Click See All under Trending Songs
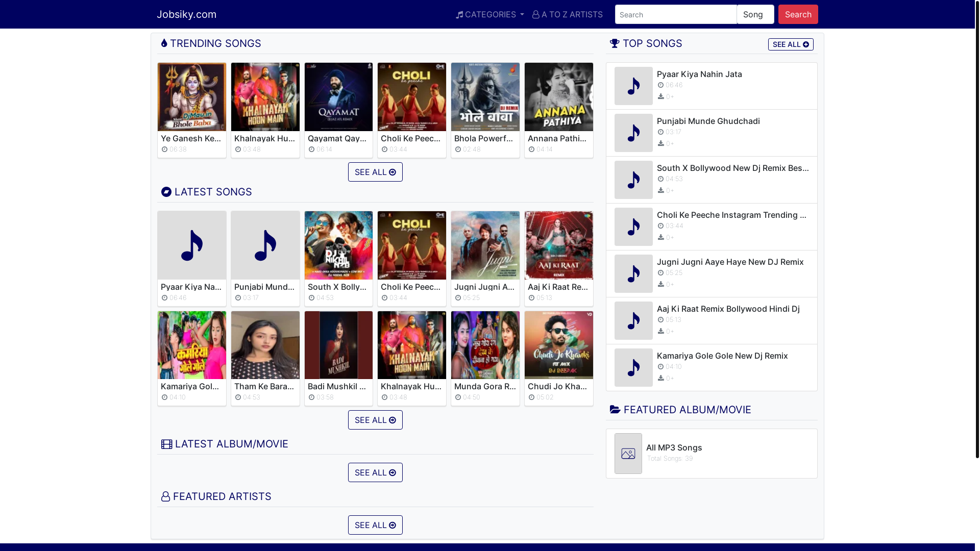The image size is (980, 551). coord(375,172)
